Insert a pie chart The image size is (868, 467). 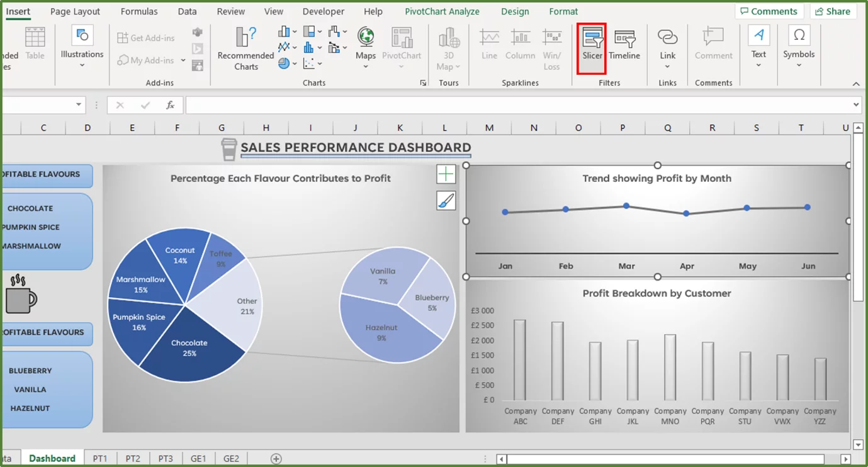(284, 63)
